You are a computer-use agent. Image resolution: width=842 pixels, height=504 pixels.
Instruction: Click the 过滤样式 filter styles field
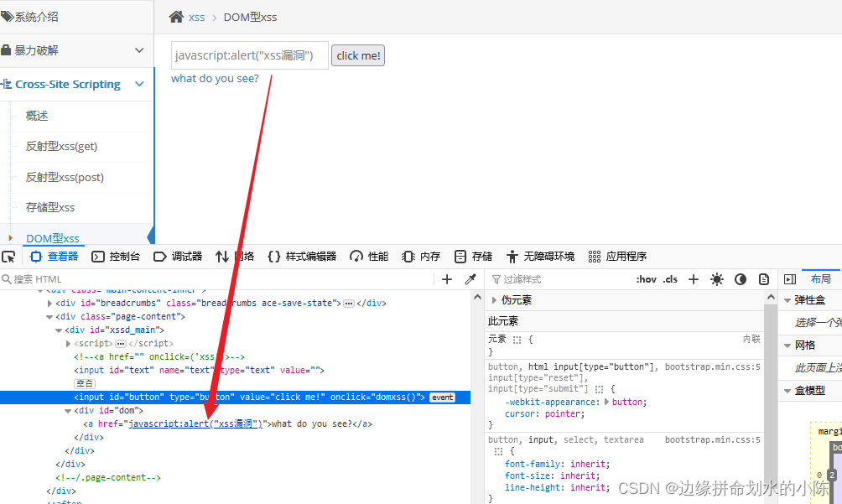(559, 279)
